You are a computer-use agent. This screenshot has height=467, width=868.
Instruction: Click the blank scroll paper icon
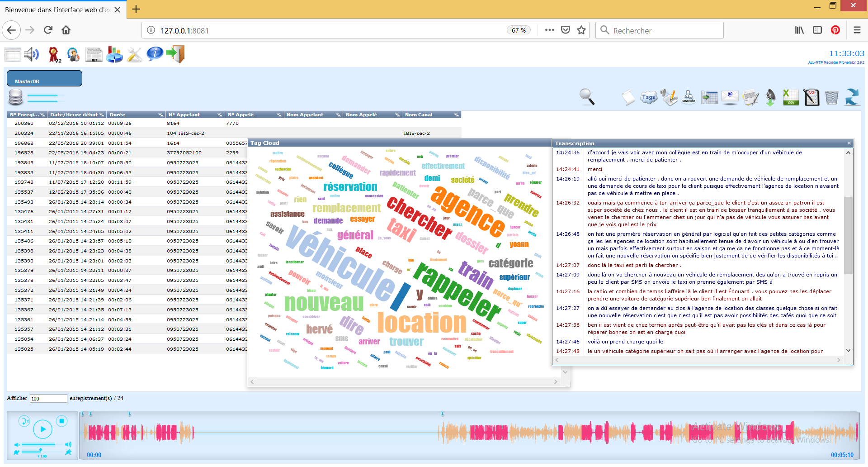point(628,97)
